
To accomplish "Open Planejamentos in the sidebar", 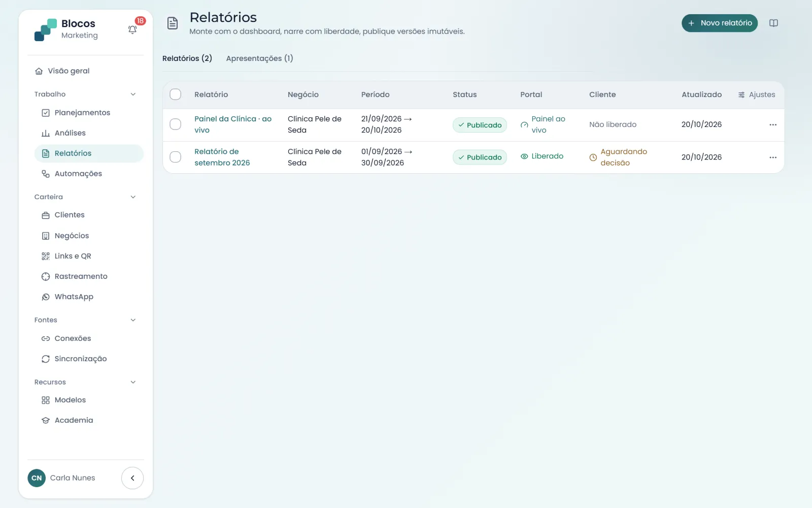I will pos(89,113).
